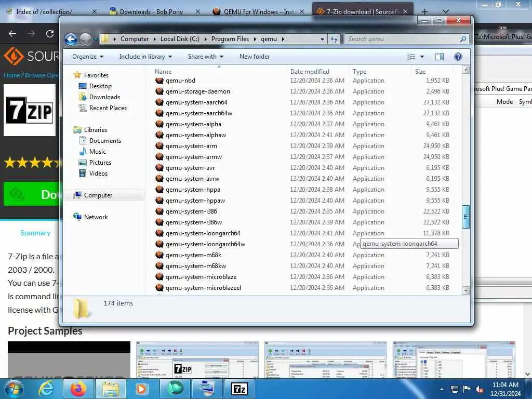Select Documents library in navigation pane
The image size is (532, 399).
(105, 140)
